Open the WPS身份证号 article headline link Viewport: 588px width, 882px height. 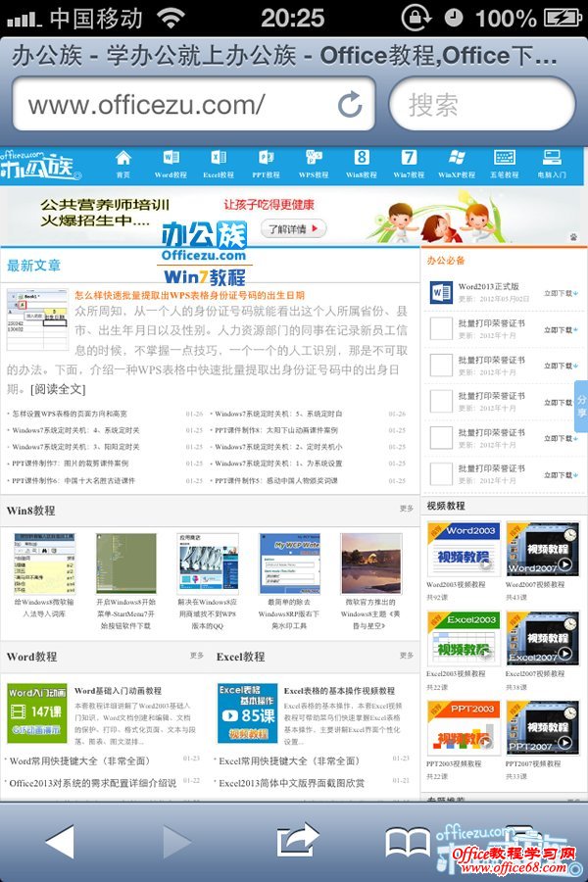click(189, 295)
